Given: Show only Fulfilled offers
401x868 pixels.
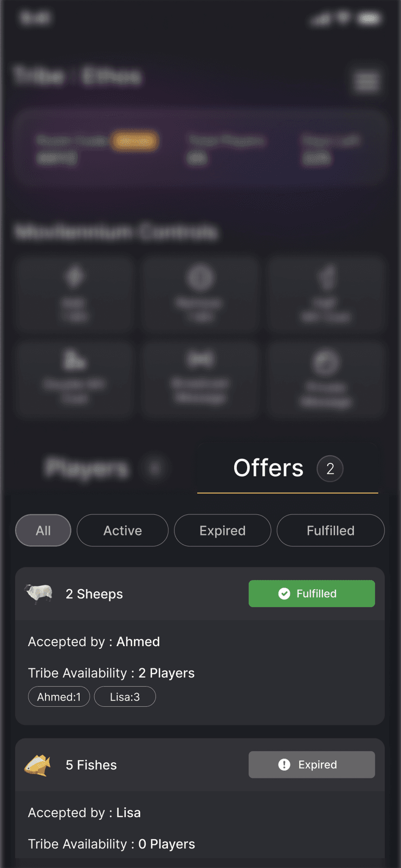Looking at the screenshot, I should tap(331, 531).
